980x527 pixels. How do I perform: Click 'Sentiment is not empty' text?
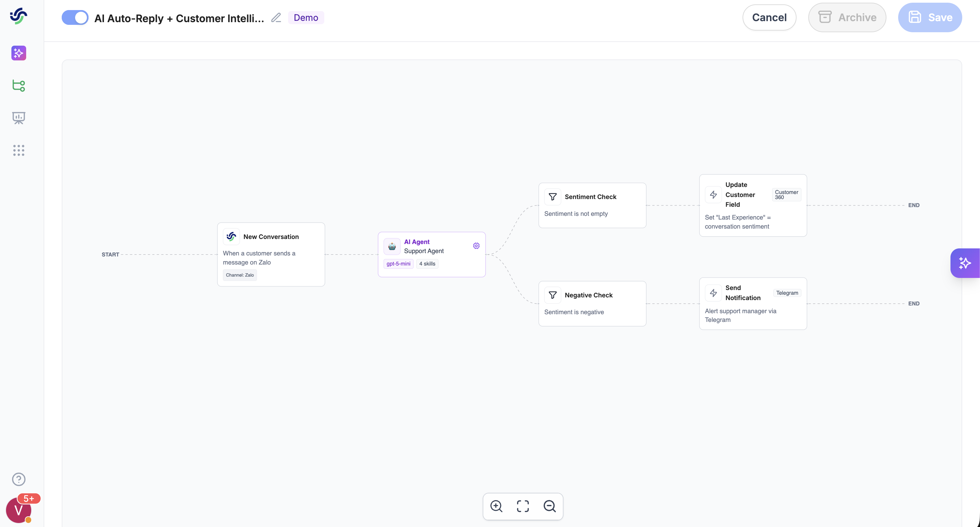pos(576,213)
